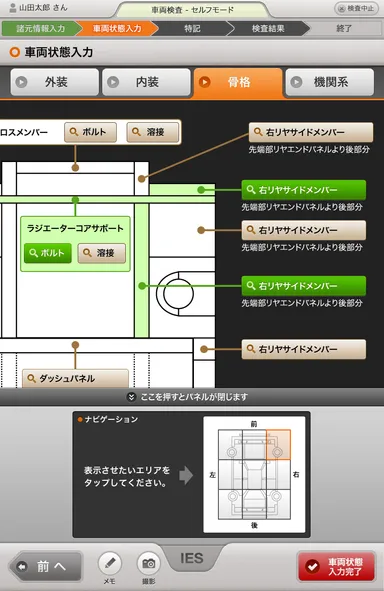Go to the 終了 step
The width and height of the screenshot is (384, 591).
click(x=344, y=29)
